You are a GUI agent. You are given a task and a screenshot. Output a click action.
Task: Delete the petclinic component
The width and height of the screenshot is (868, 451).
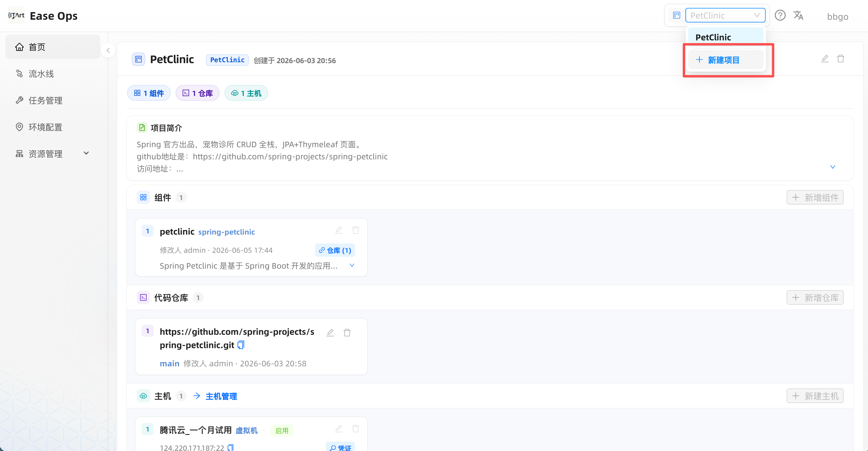(x=355, y=230)
